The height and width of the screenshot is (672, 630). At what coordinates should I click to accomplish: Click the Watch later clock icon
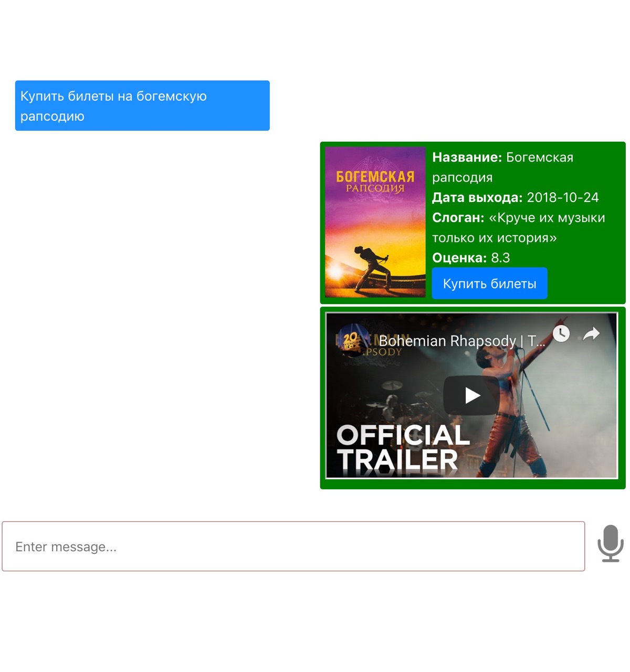pos(561,333)
